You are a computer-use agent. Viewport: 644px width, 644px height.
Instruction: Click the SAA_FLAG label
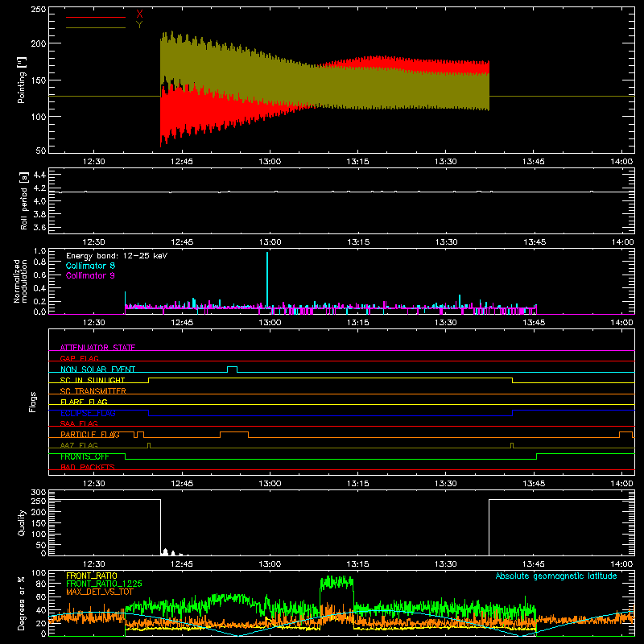(79, 423)
